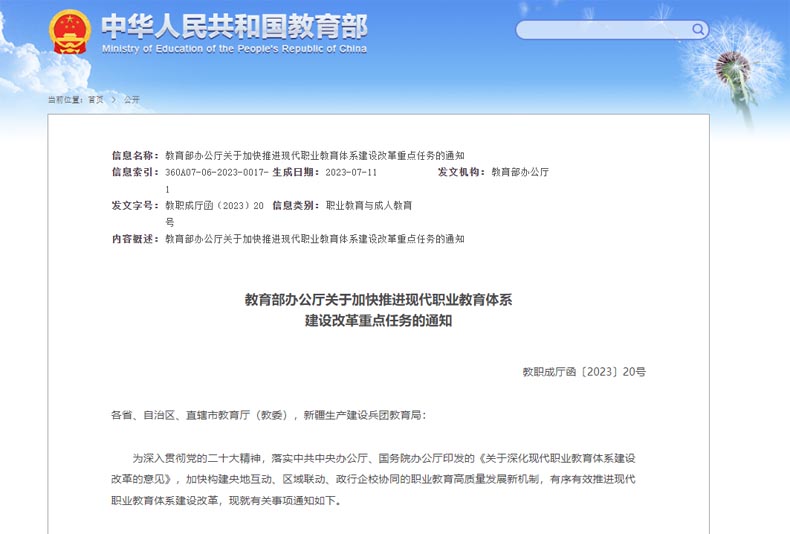The height and width of the screenshot is (534, 790).
Task: Select the generation date 2023-07-11
Action: tap(351, 172)
